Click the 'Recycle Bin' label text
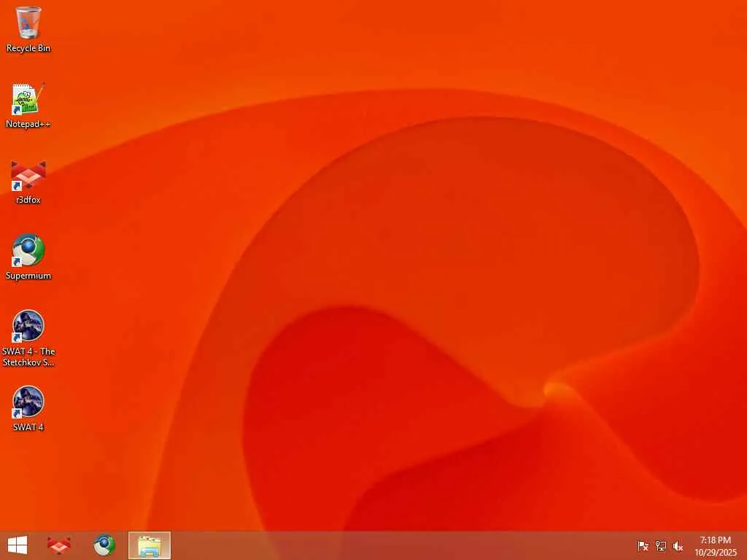 [x=28, y=48]
